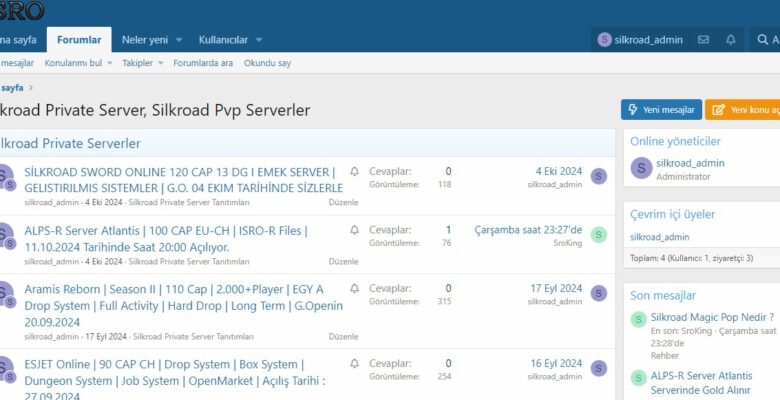Click silkroad_admin author under Aramis Reborn thread
This screenshot has height=400, width=780.
(51, 337)
